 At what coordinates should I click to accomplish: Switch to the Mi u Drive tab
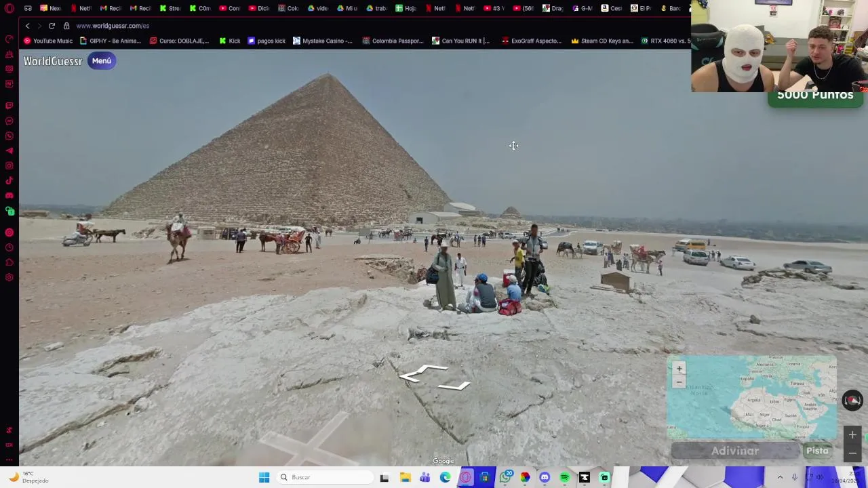(347, 8)
